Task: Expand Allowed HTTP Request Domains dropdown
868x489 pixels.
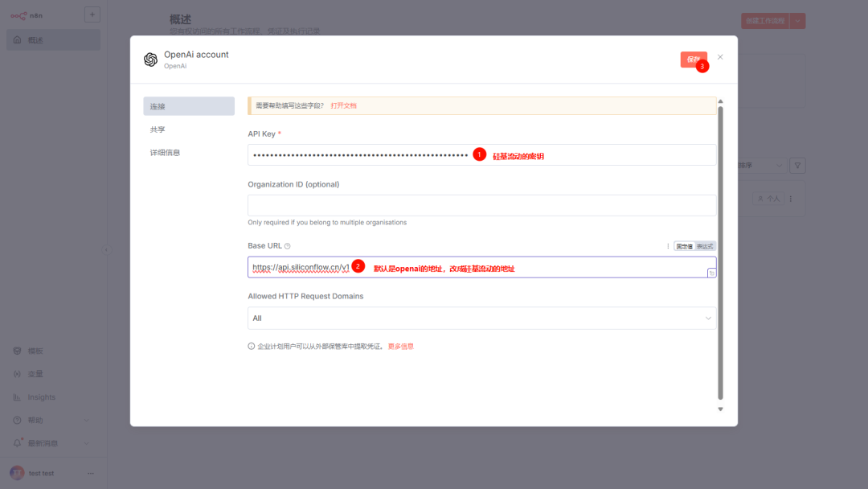Action: (x=481, y=318)
